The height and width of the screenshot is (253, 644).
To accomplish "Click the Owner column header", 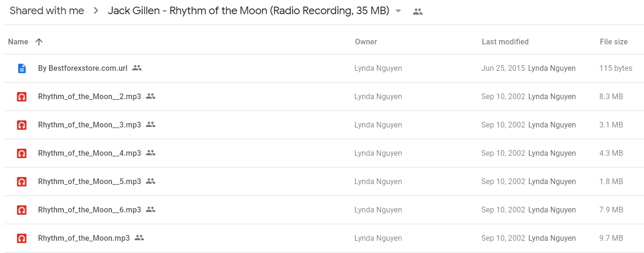I will pos(366,42).
